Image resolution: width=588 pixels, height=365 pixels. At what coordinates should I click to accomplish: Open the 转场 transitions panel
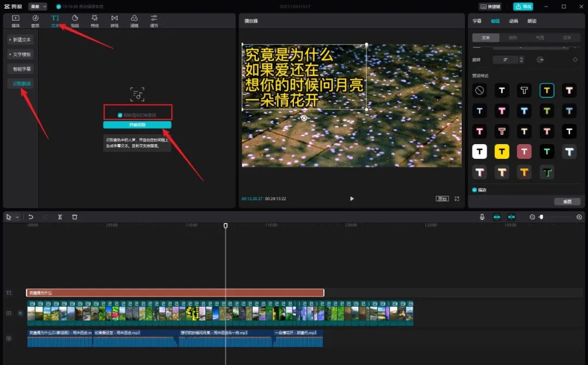click(114, 21)
